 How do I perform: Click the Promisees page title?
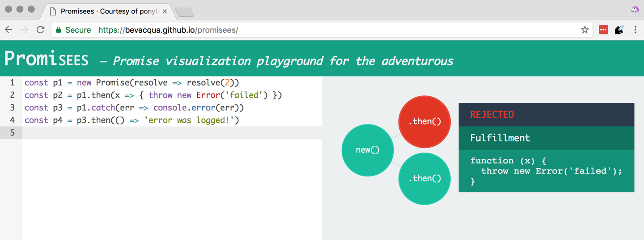point(47,59)
